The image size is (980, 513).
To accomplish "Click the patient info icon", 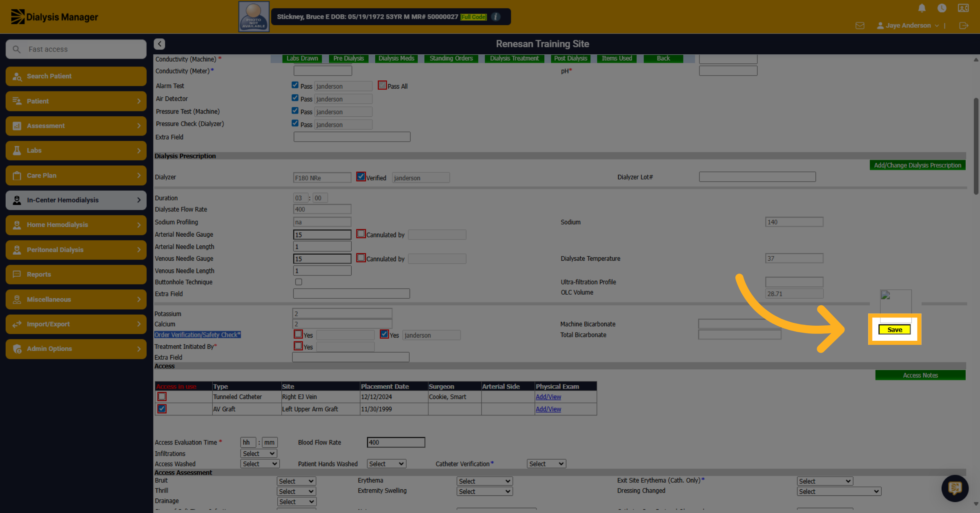I will tap(496, 17).
